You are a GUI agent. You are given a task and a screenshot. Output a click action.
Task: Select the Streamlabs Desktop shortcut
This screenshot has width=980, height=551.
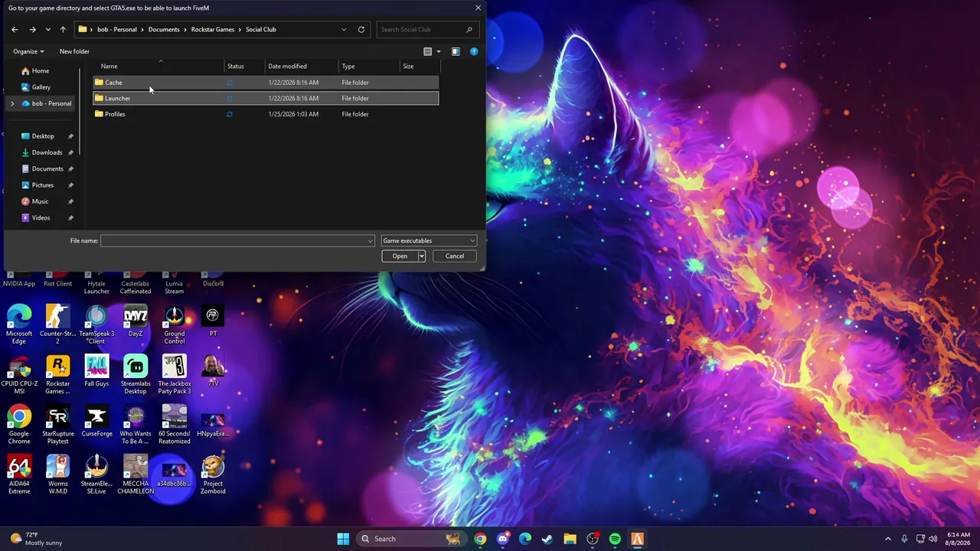[x=136, y=374]
